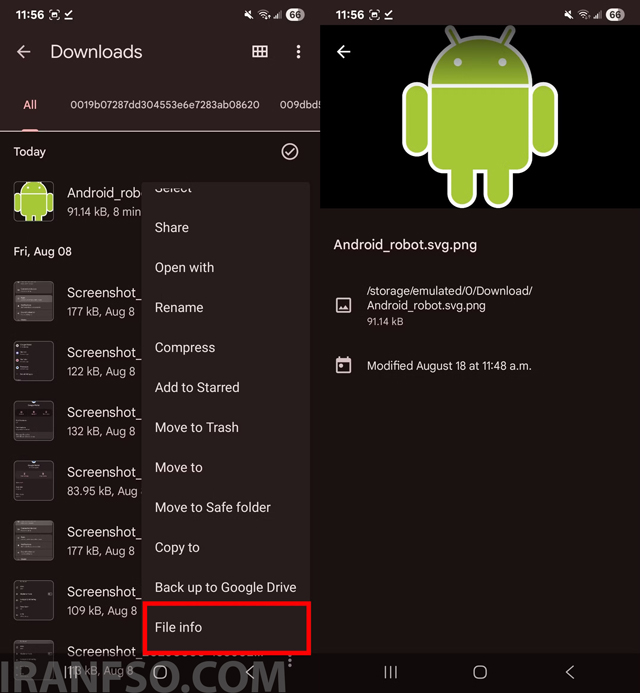Image resolution: width=640 pixels, height=693 pixels.
Task: Switch to grid view in Downloads
Action: (259, 52)
